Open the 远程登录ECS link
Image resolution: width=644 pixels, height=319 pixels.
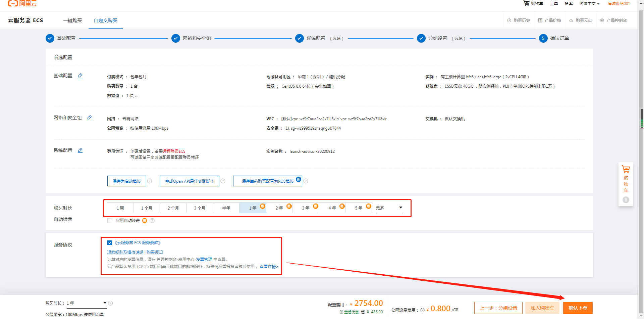tap(174, 151)
